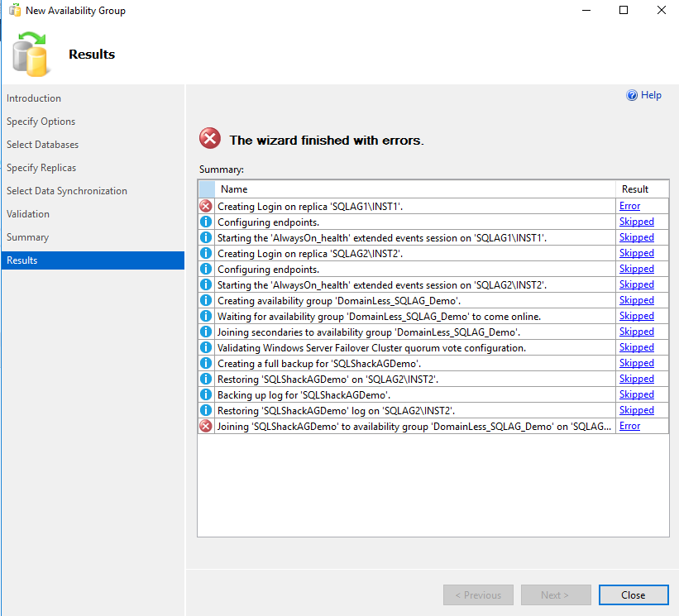Click the availability group database icon in header
This screenshot has width=679, height=616.
pos(30,55)
